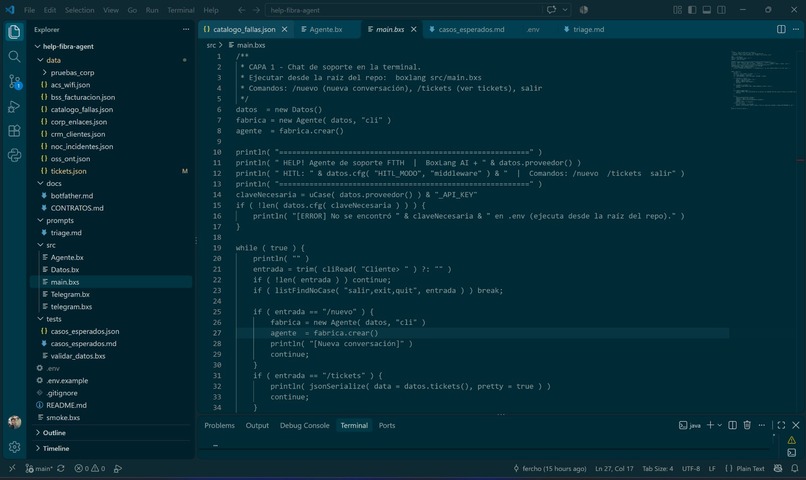Toggle the secondary side bar

click(722, 10)
